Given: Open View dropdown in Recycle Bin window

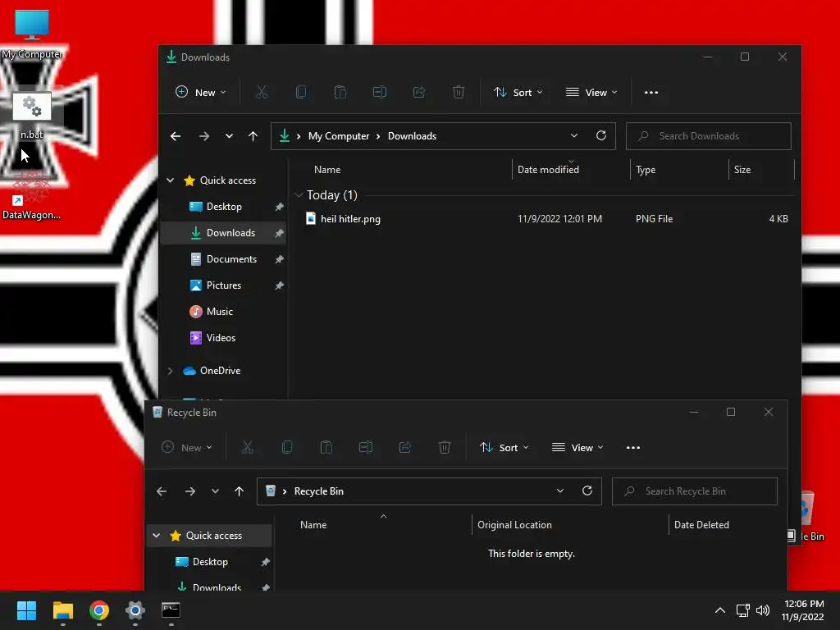Looking at the screenshot, I should tap(577, 447).
